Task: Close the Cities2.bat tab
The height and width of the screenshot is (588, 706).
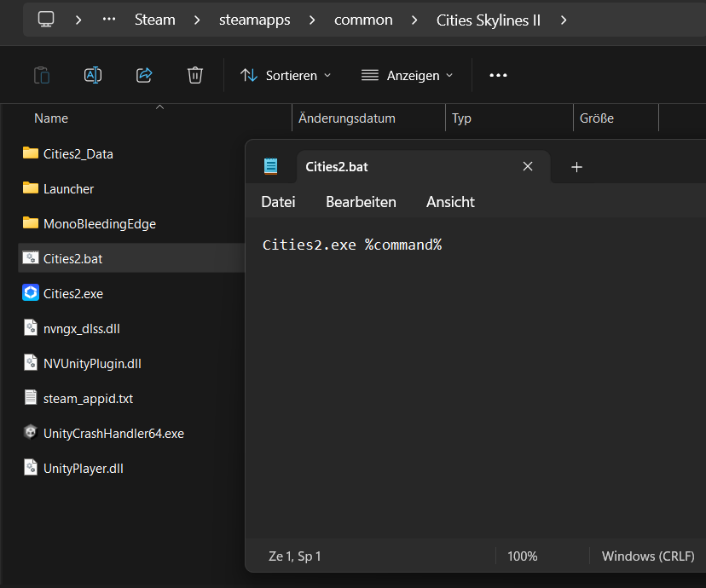Action: (x=528, y=167)
